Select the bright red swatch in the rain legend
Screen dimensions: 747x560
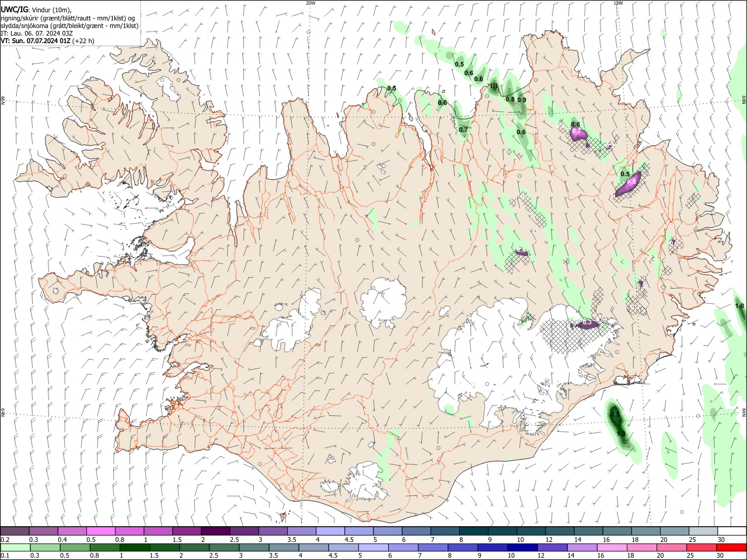pyautogui.click(x=732, y=547)
